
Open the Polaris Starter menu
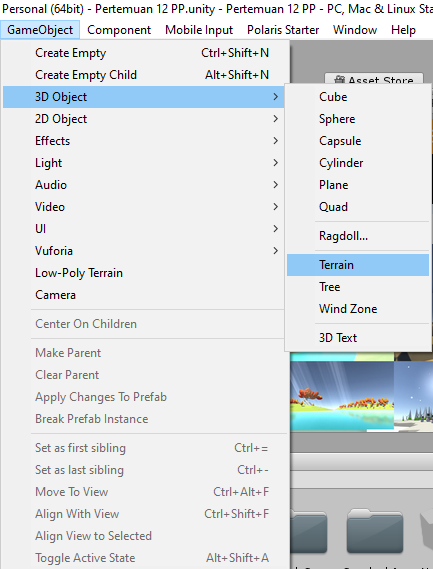pos(283,30)
